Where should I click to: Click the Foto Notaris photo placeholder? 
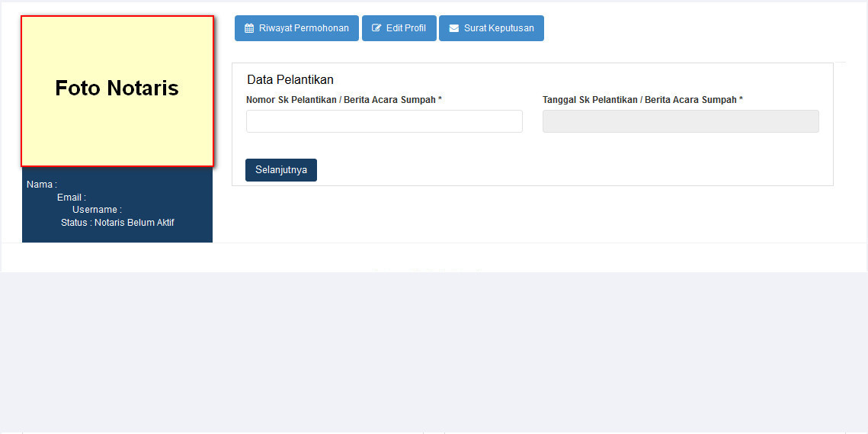pyautogui.click(x=117, y=91)
